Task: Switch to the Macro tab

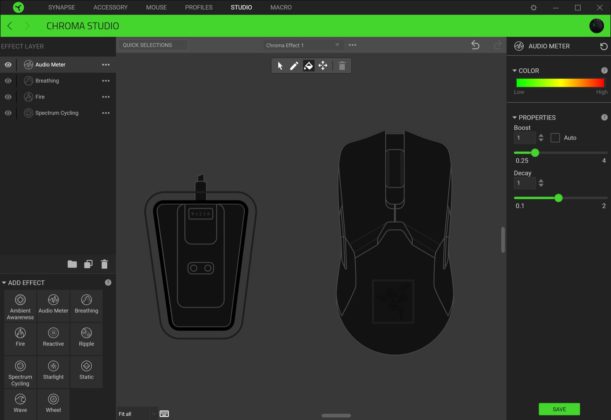Action: click(x=281, y=7)
